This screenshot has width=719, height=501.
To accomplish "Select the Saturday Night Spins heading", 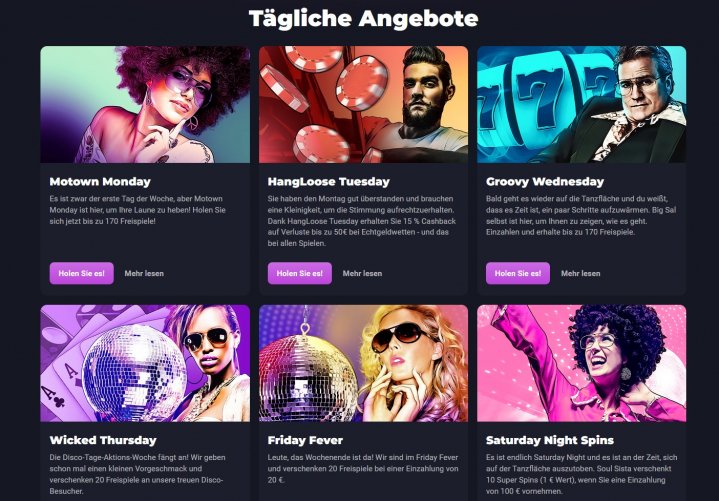I will coord(550,440).
